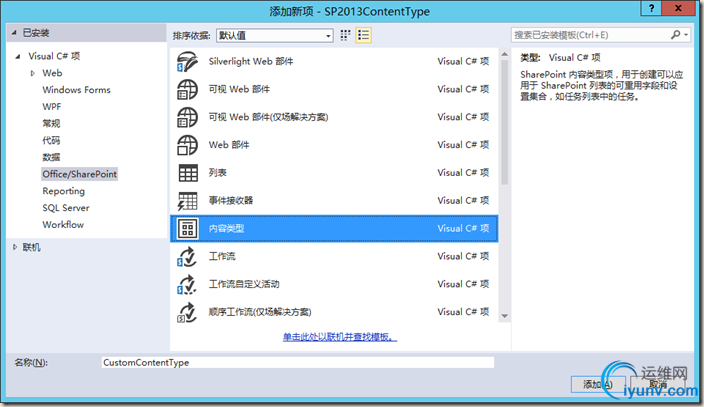Select the 常规 category
Screen dimensions: 704x407
pyautogui.click(x=51, y=124)
